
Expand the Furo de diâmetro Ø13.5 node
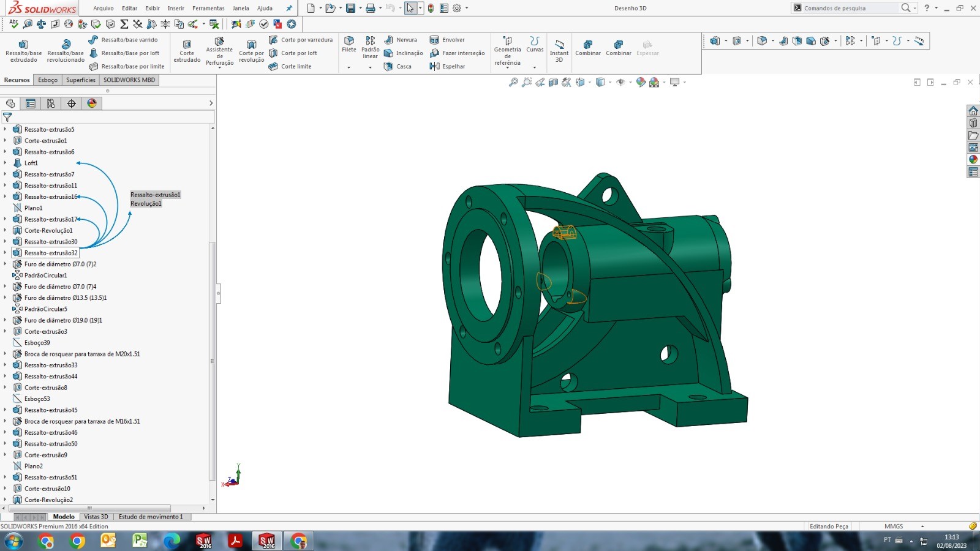(5, 298)
